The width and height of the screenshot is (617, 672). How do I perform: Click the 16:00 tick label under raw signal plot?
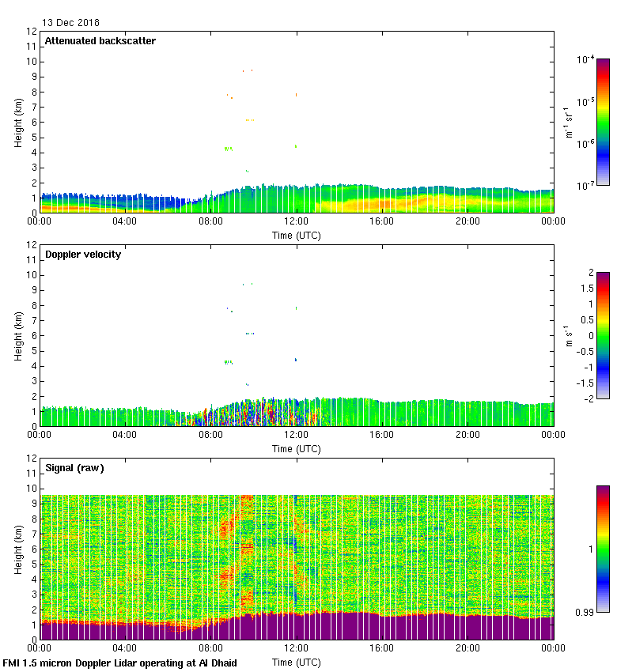click(381, 648)
